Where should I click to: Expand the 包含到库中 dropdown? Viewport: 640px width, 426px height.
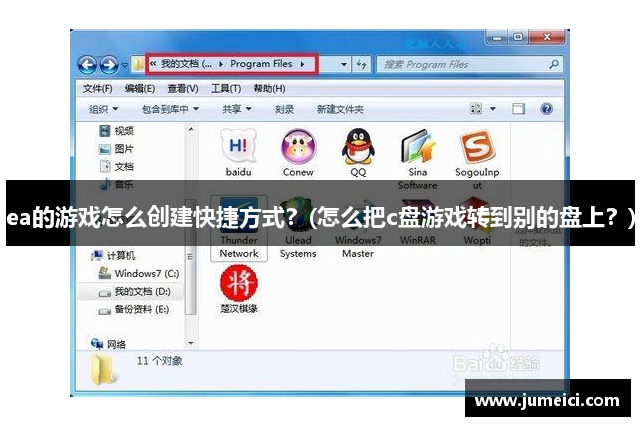[x=170, y=109]
